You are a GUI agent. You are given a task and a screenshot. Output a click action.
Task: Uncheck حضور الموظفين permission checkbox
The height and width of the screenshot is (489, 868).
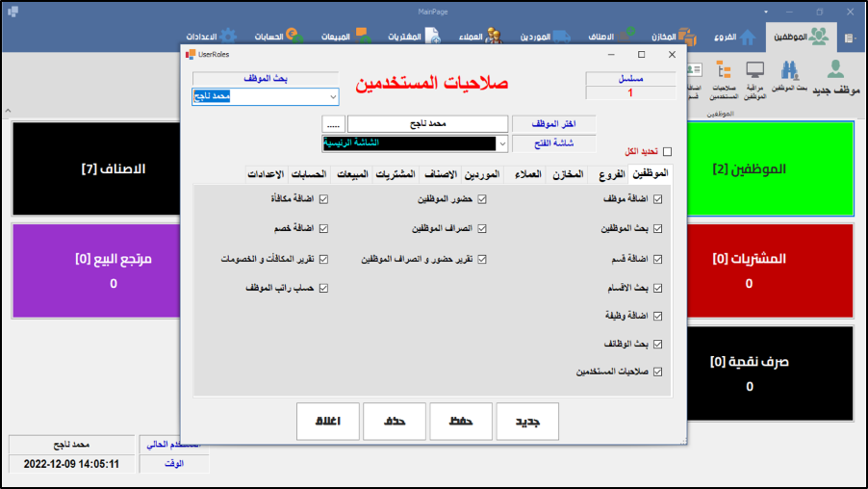tap(482, 200)
